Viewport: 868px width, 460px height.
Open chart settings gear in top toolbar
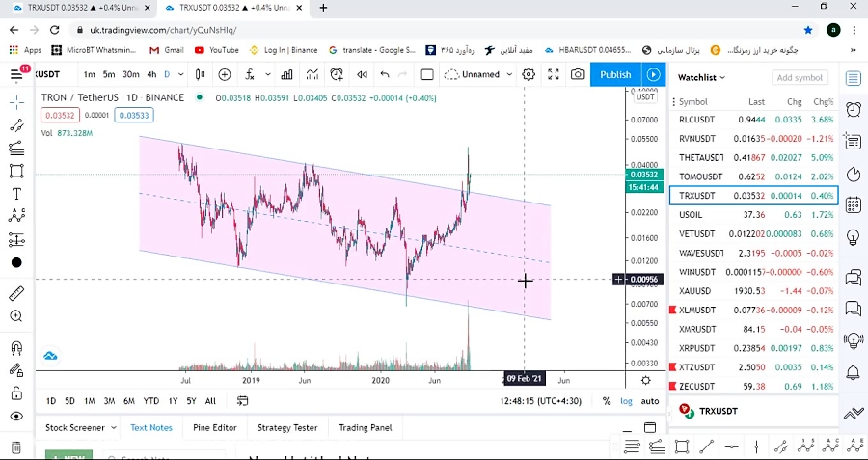(529, 74)
